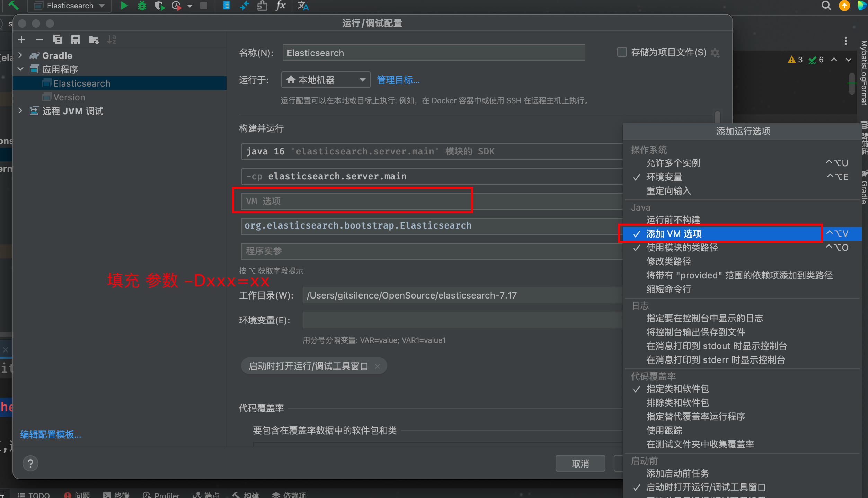Click the save configuration icon

point(75,39)
